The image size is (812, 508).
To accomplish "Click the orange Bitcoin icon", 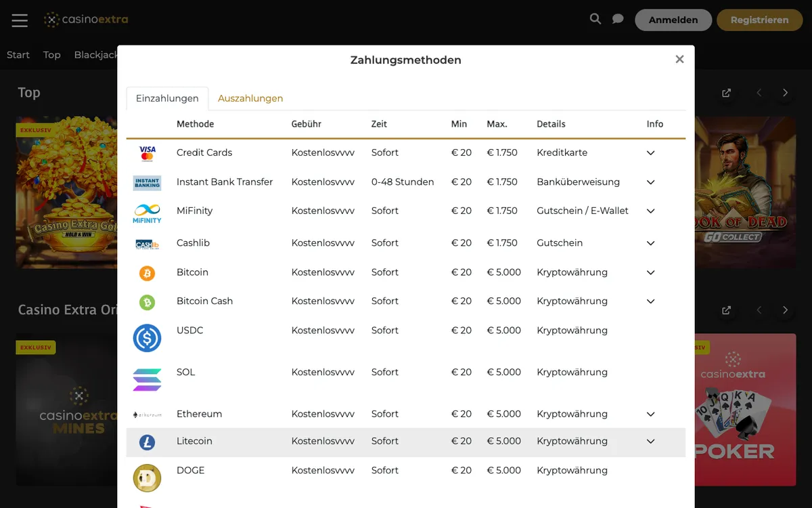I will coord(147,273).
